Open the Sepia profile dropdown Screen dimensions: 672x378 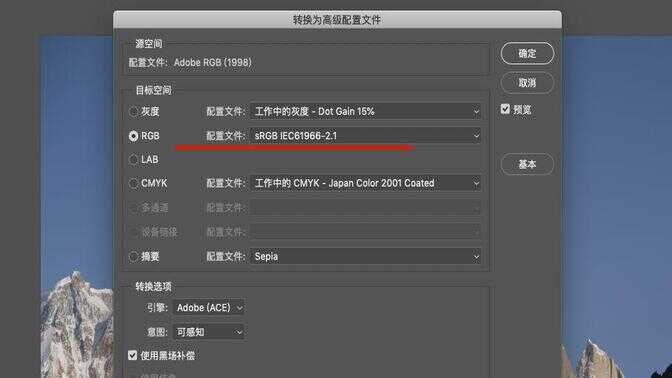tap(366, 257)
